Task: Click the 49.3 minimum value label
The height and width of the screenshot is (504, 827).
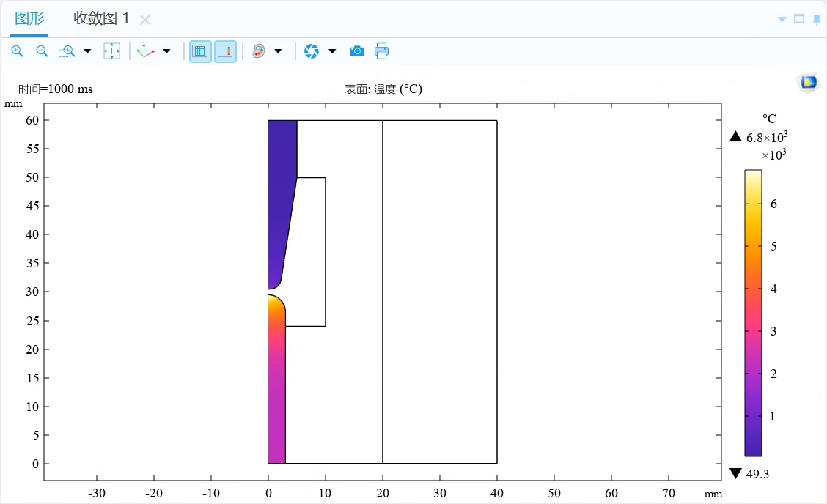Action: pyautogui.click(x=758, y=474)
